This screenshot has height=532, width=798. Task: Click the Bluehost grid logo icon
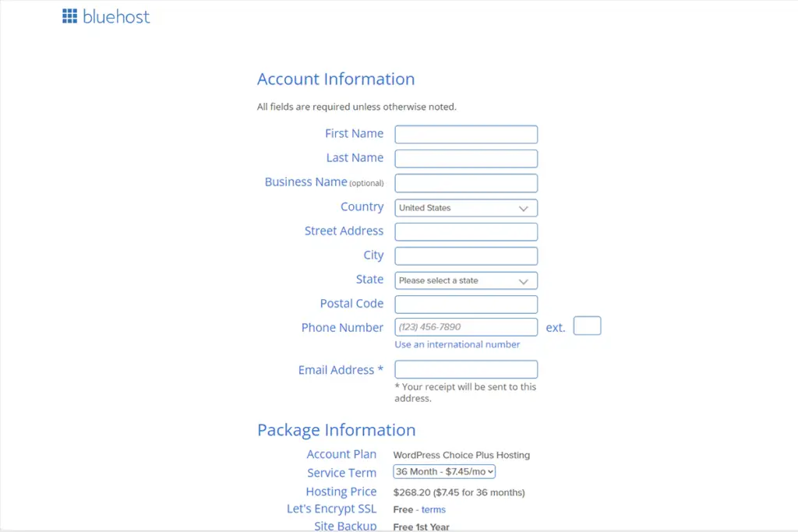(69, 16)
